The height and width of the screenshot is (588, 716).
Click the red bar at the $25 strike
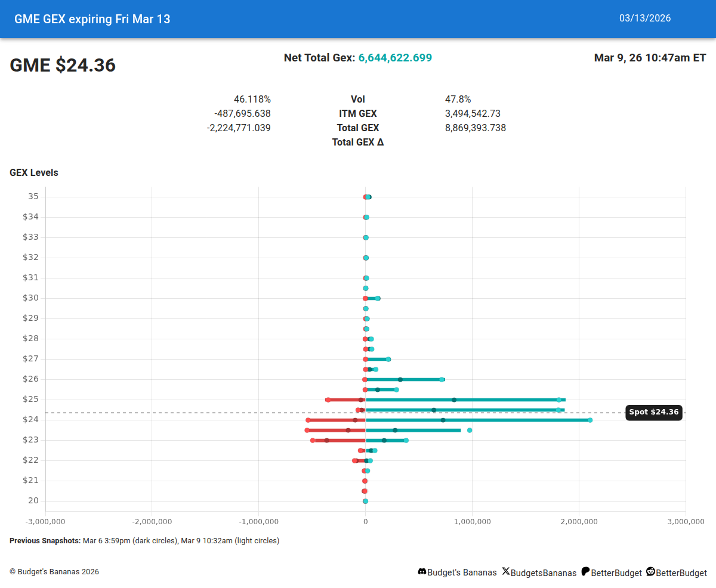[346, 400]
